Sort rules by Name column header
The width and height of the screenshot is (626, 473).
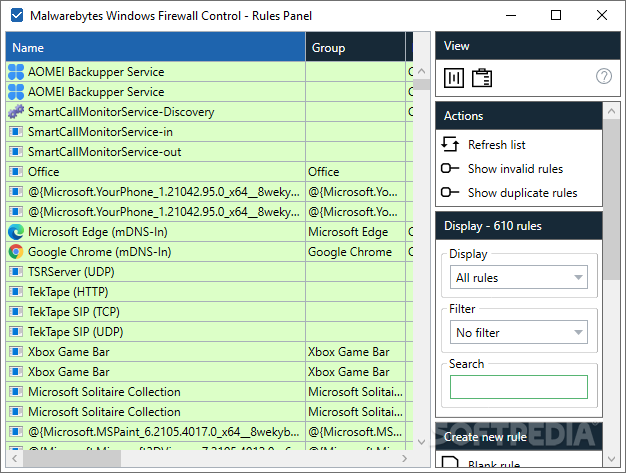pyautogui.click(x=156, y=47)
